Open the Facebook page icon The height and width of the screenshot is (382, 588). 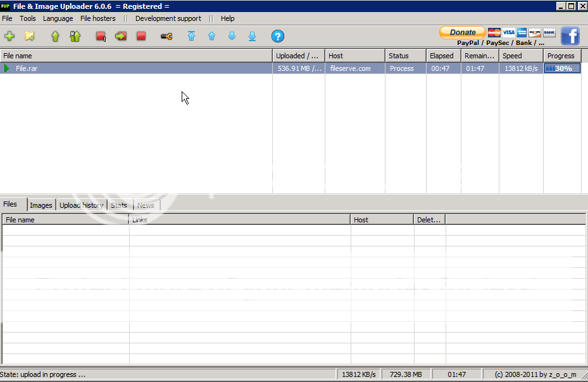pos(570,36)
